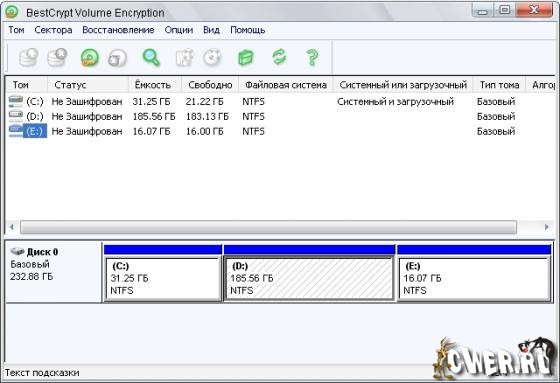Click the dismount volume grey disc icon
This screenshot has width=560, height=383.
[118, 58]
